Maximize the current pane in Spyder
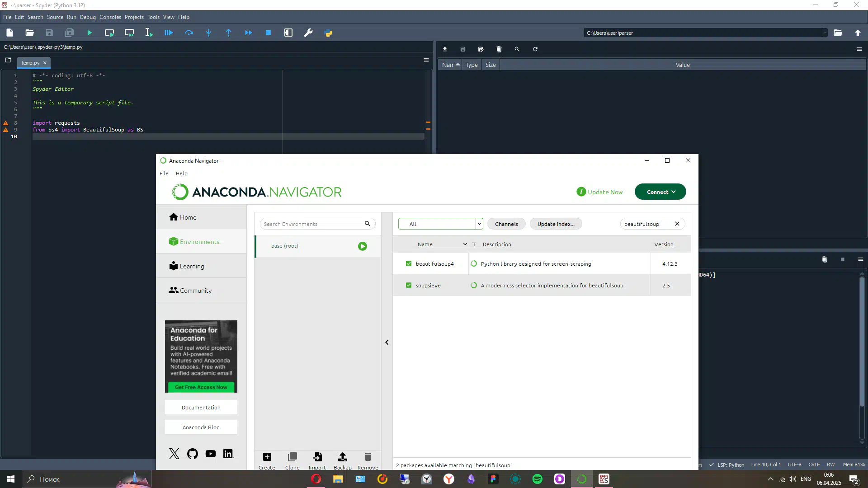868x488 pixels. click(x=288, y=33)
